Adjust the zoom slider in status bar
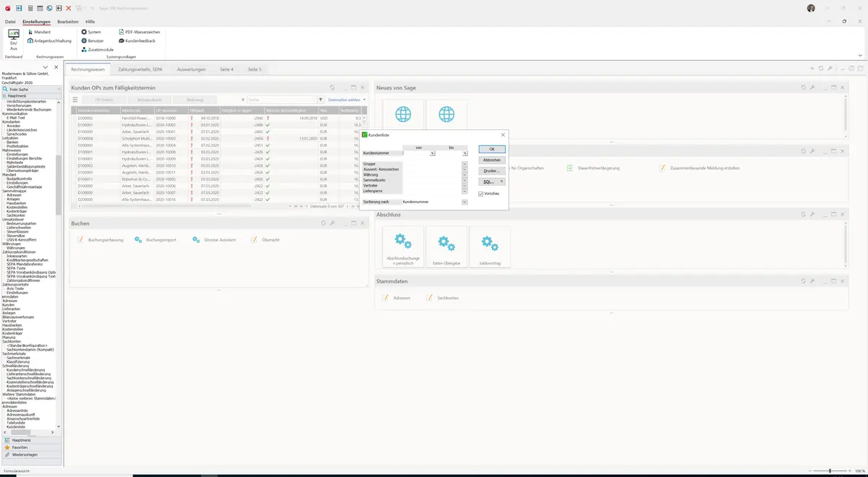 (830, 470)
